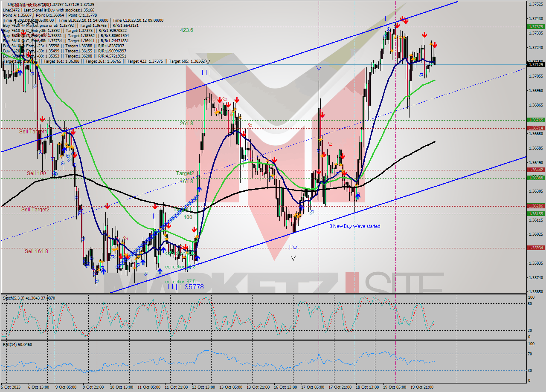Click the 'Sell 161.8' label
The width and height of the screenshot is (546, 392).
click(36, 251)
